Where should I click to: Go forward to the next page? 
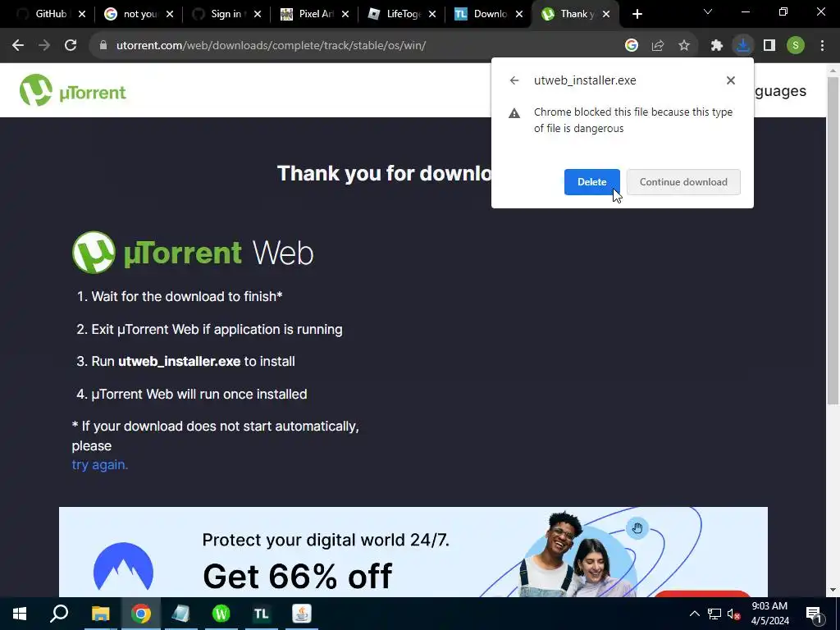coord(44,46)
